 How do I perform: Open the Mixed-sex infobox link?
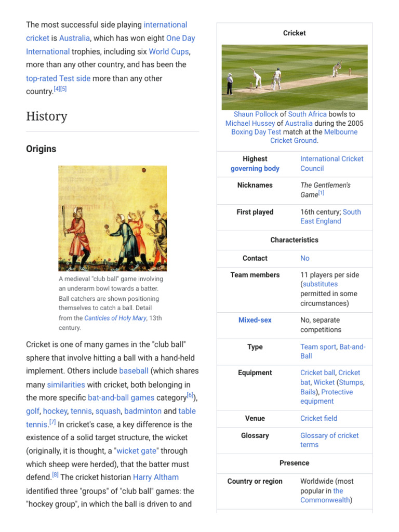pos(255,320)
